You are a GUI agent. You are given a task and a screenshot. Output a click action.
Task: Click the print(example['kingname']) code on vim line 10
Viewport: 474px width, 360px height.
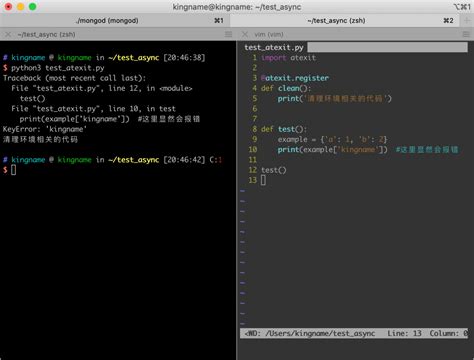(x=332, y=150)
